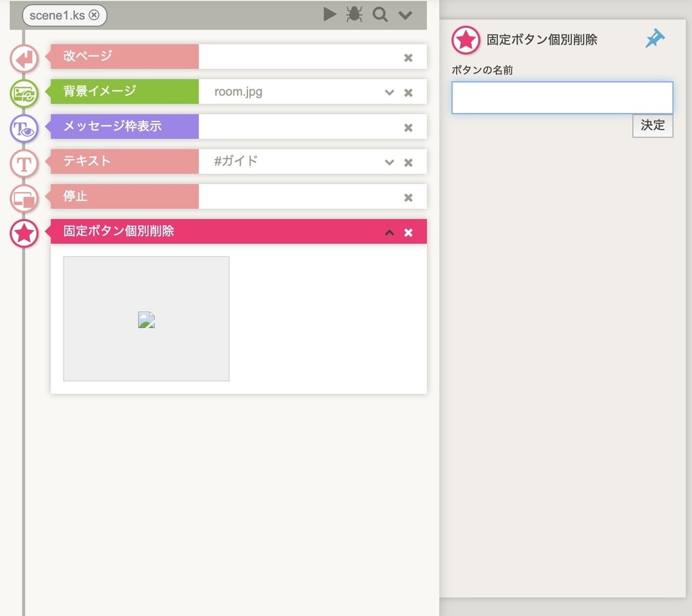692x616 pixels.
Task: Open the #ガイド dropdown on the テキスト row
Action: 389,162
